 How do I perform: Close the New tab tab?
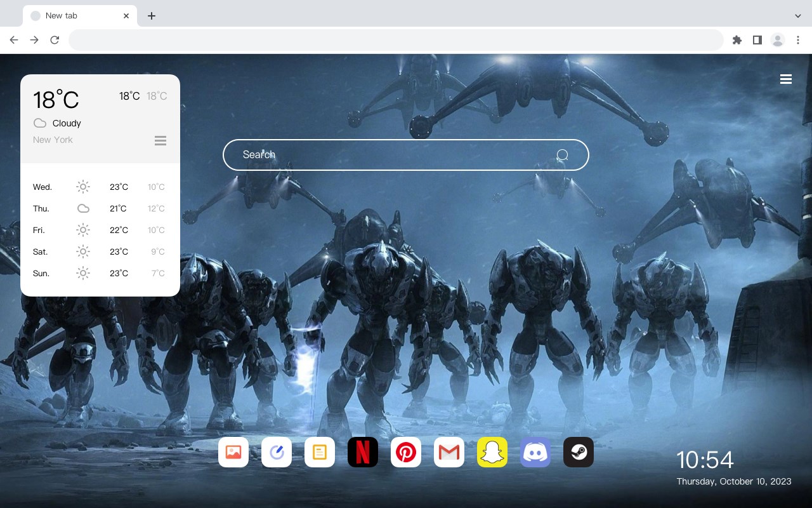click(127, 16)
